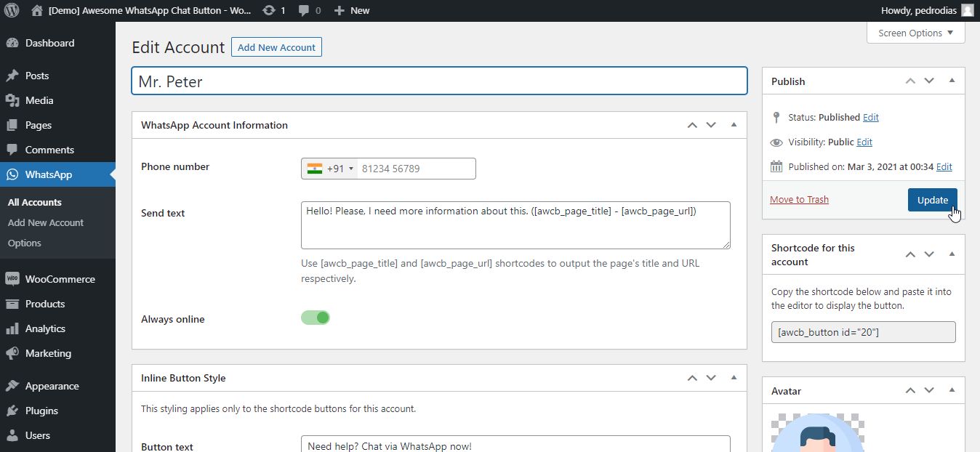Toggle the Always online switch
Screen dimensions: 980x452
click(x=316, y=318)
